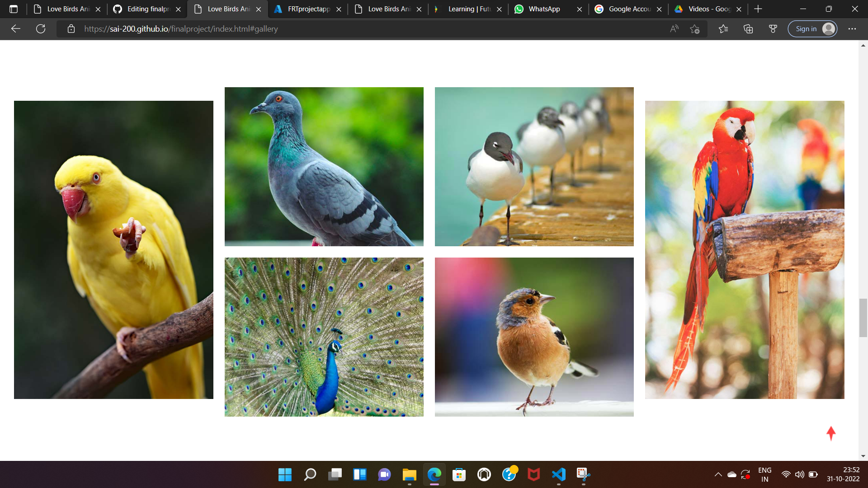This screenshot has height=488, width=868.
Task: Add this page to favorites
Action: [x=695, y=28]
